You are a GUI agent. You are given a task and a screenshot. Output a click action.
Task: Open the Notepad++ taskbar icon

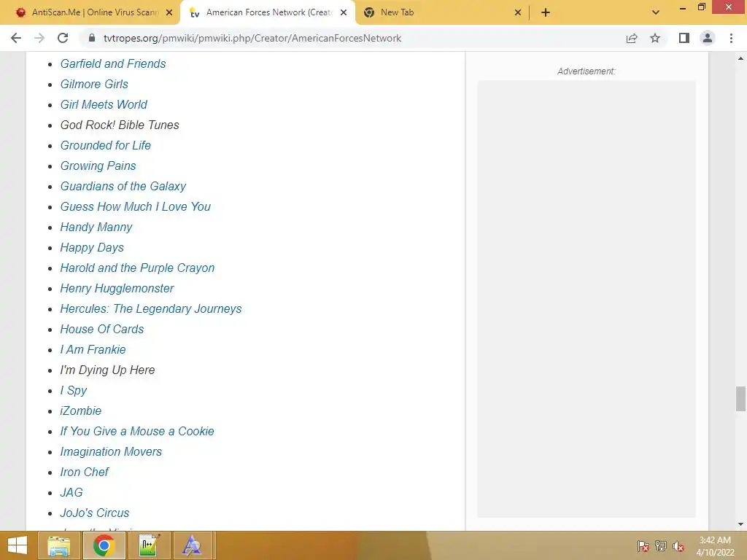tap(149, 545)
